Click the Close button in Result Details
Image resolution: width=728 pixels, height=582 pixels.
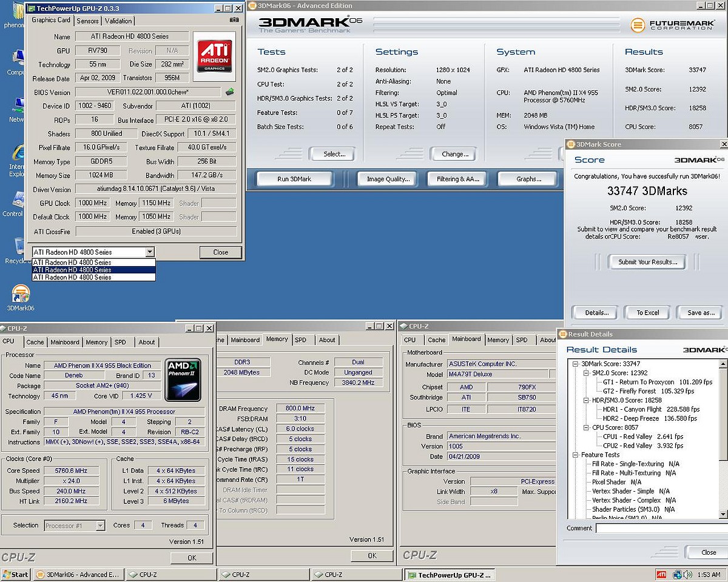(708, 552)
